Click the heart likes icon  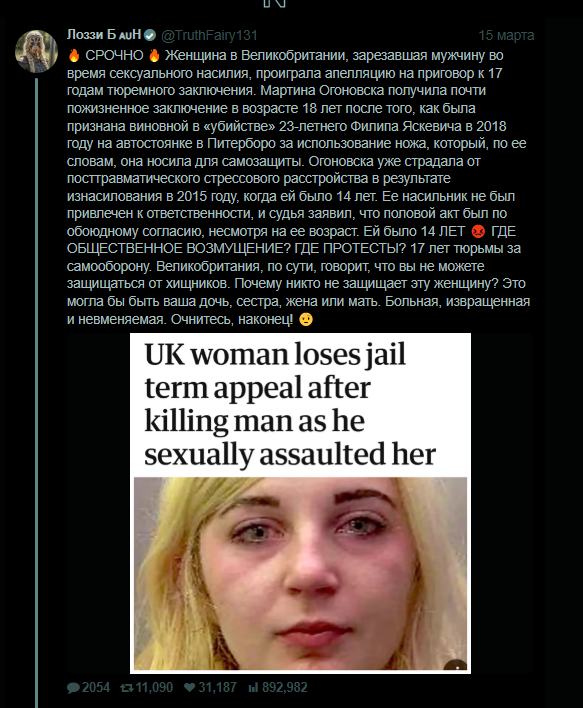point(190,687)
